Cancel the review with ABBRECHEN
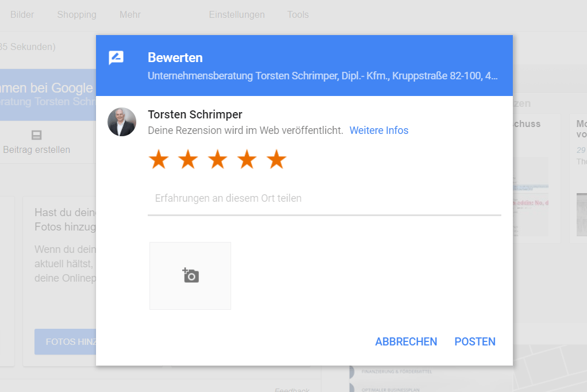Viewport: 587px width, 392px height. pyautogui.click(x=406, y=341)
